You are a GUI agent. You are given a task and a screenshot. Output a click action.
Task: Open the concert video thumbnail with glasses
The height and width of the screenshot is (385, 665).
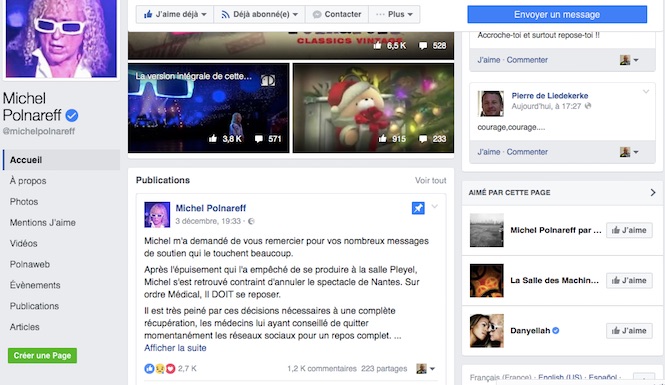(209, 108)
